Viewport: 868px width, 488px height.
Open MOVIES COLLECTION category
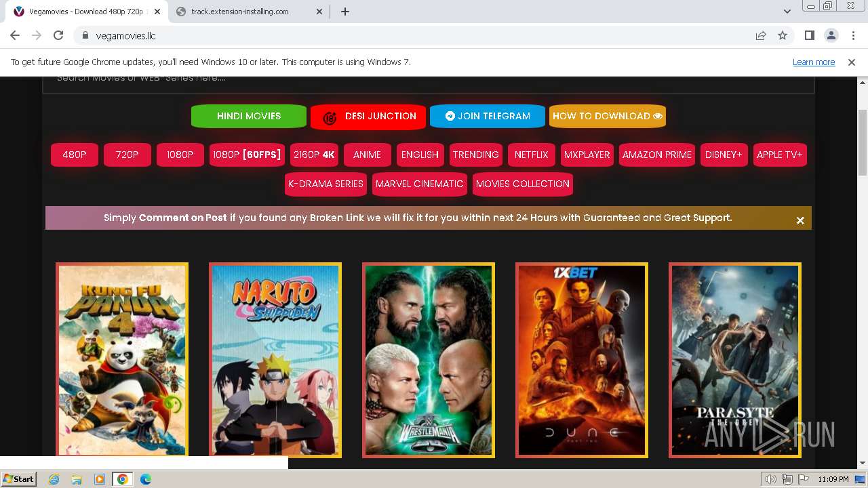[x=523, y=184]
